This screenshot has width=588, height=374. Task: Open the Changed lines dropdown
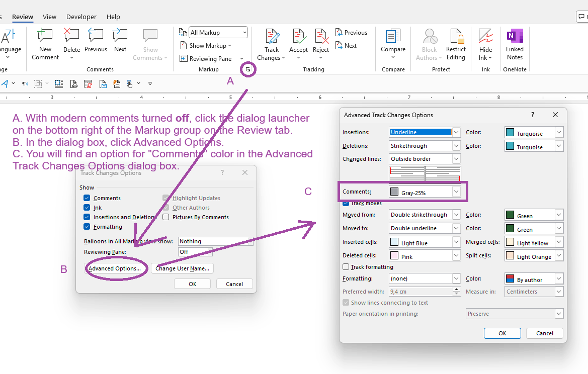point(425,159)
